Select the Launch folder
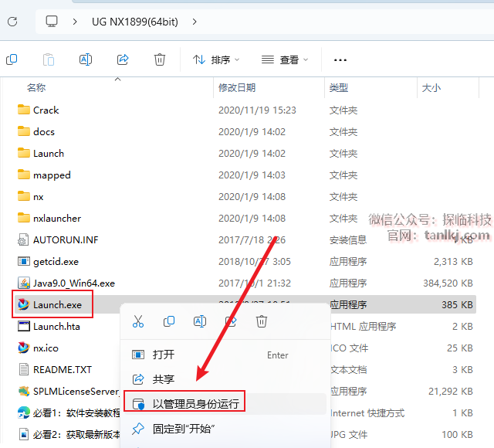The width and height of the screenshot is (494, 448). click(49, 154)
